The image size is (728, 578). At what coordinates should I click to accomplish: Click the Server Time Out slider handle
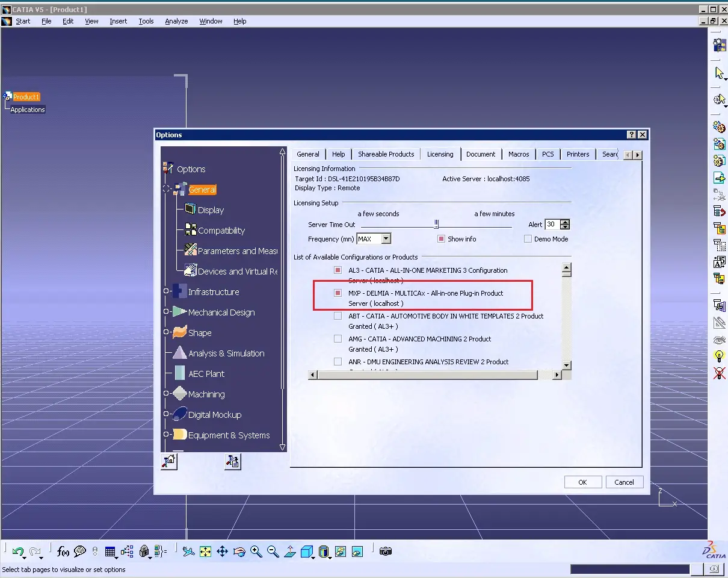[436, 224]
